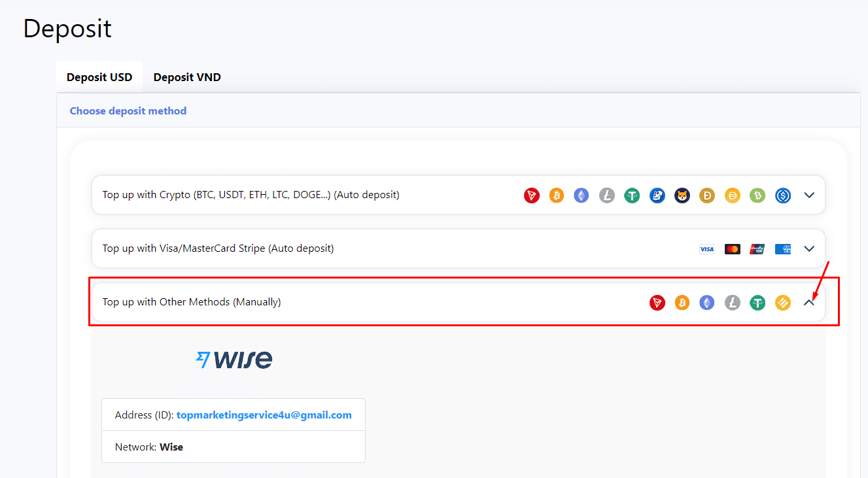868x478 pixels.
Task: Click the USD Coin blue dollar icon
Action: 783,195
